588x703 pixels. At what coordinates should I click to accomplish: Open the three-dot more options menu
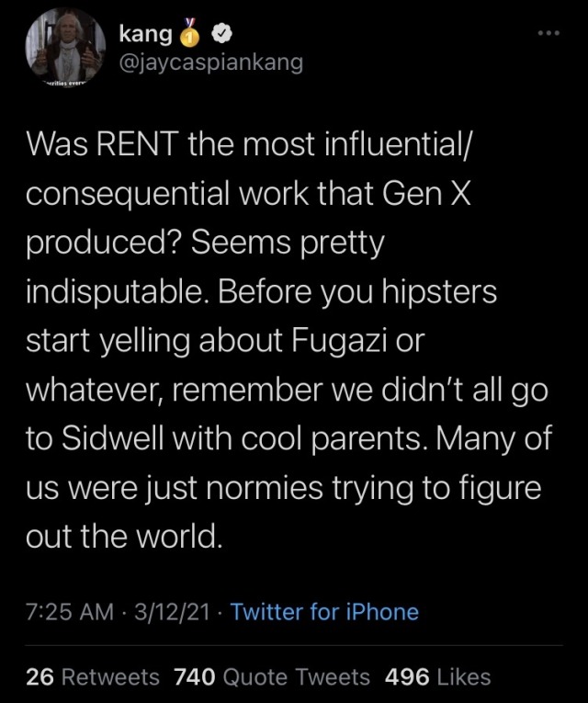click(x=549, y=33)
